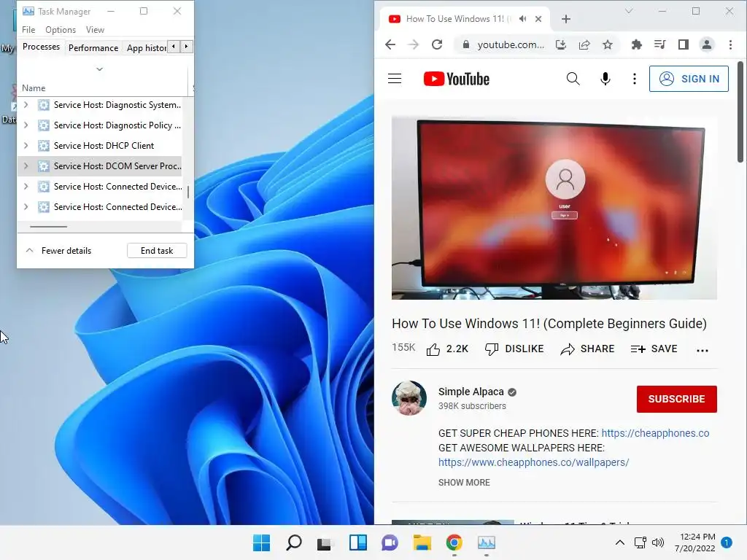The image size is (747, 560).
Task: Open taskbar Search
Action: tap(293, 542)
